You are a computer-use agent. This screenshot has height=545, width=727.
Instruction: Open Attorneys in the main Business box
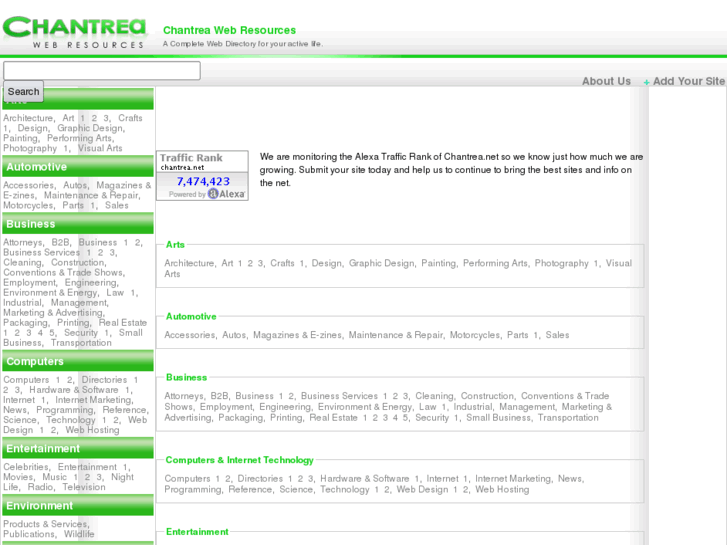click(184, 396)
